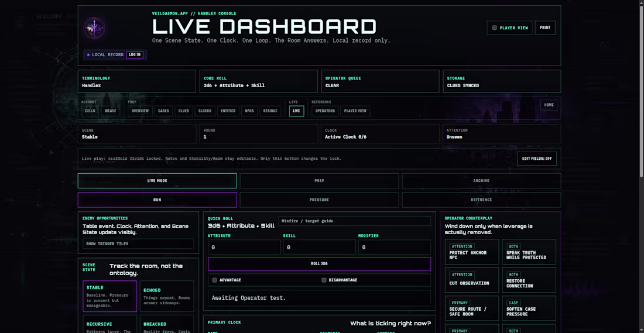
Task: Click the Attribute input field
Action: click(x=244, y=247)
